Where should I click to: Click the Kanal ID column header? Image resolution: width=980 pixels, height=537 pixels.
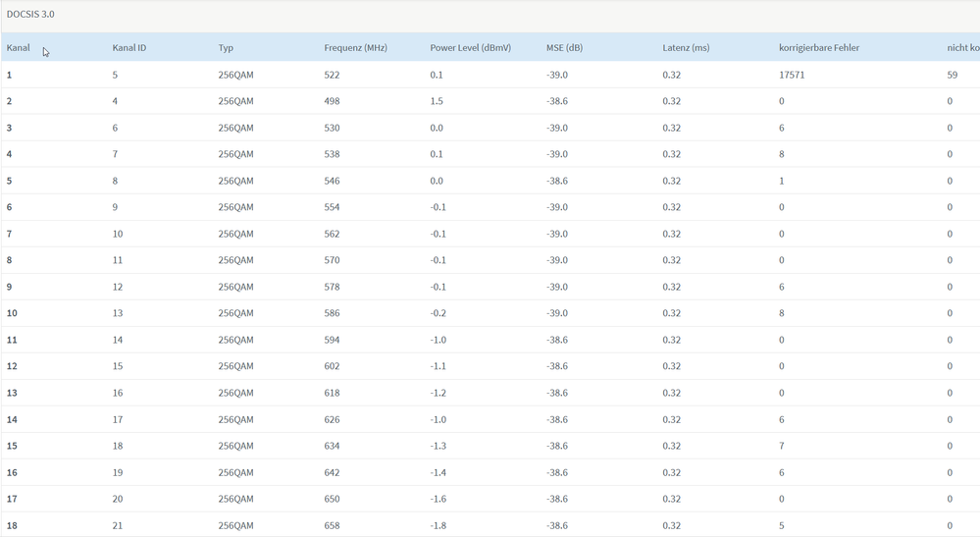(x=129, y=48)
